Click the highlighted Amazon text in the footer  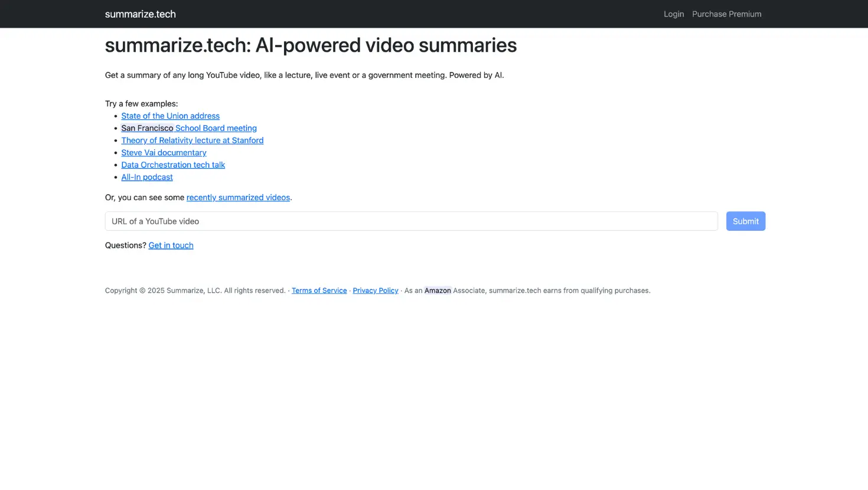point(438,290)
